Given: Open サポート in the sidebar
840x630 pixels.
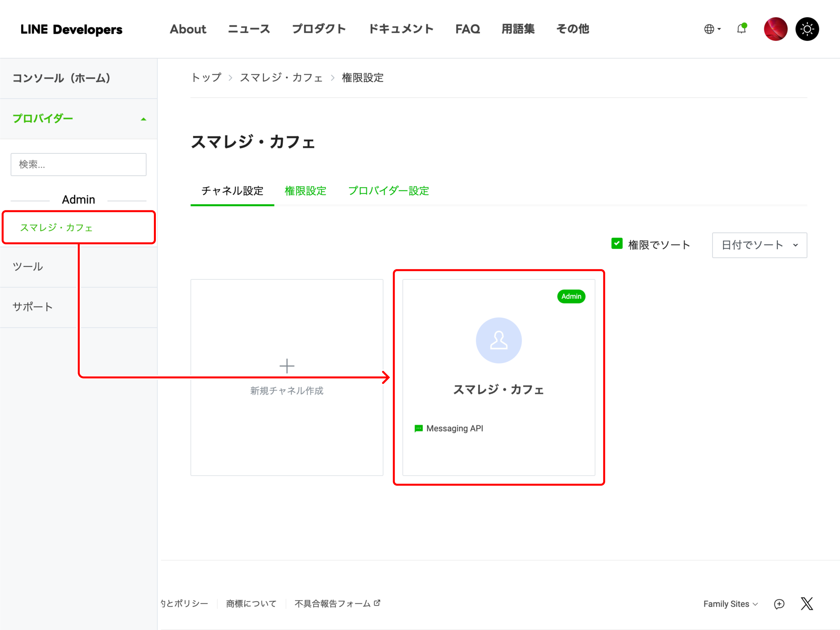Looking at the screenshot, I should (x=79, y=307).
